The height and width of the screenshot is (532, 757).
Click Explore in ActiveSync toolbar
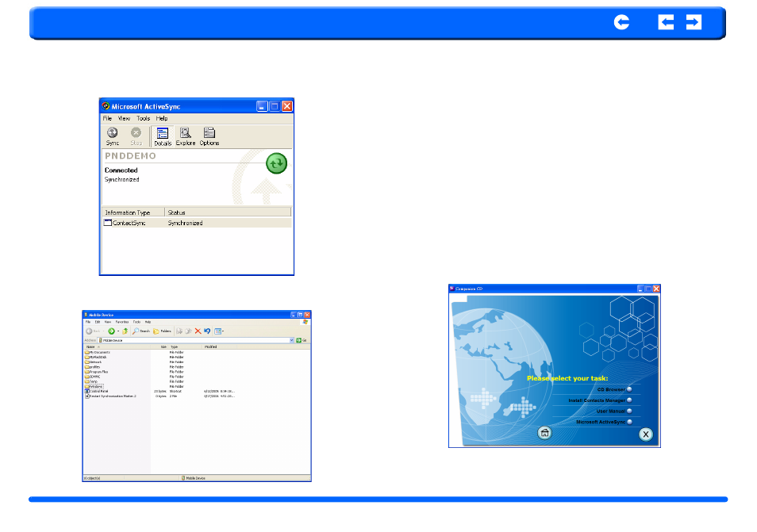click(186, 136)
